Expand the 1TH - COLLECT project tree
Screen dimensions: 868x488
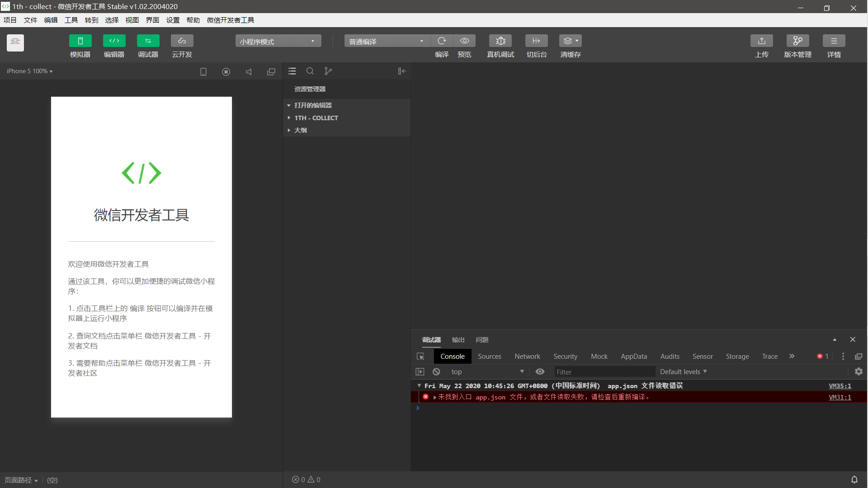[347, 118]
